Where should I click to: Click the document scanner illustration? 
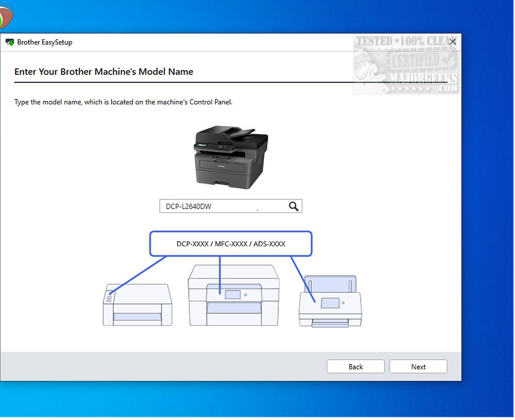click(330, 302)
